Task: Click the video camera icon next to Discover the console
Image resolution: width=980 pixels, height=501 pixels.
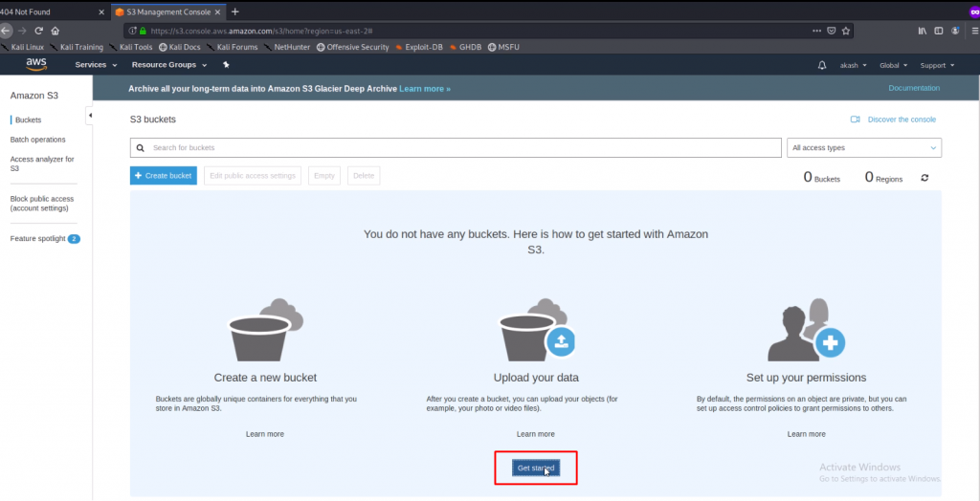Action: tap(855, 120)
